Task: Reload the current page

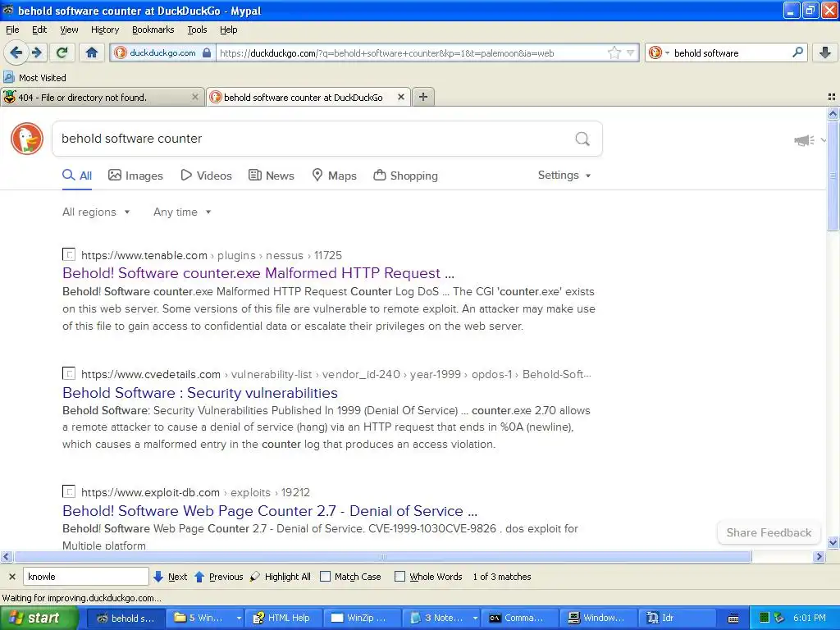Action: click(62, 52)
